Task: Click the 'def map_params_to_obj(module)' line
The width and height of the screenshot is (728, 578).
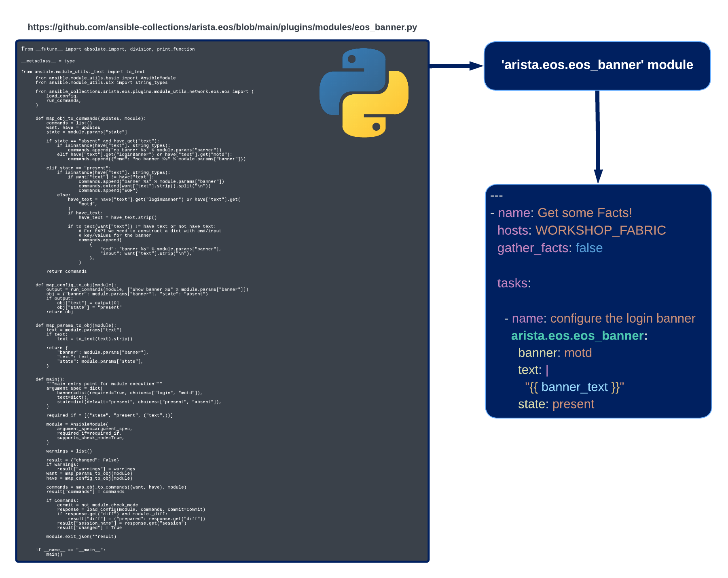Action: (76, 325)
